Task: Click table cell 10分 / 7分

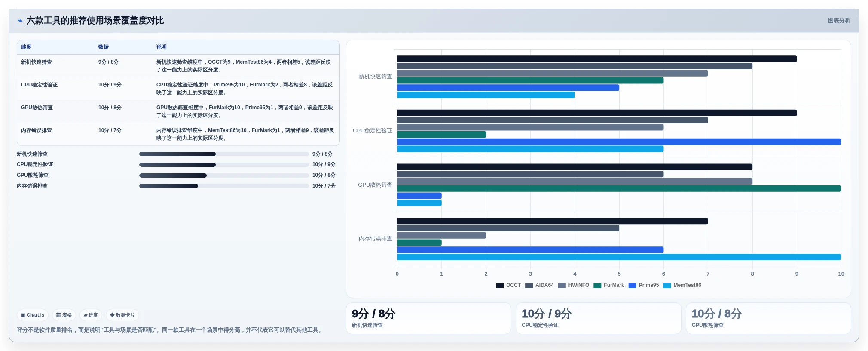Action: click(x=110, y=130)
